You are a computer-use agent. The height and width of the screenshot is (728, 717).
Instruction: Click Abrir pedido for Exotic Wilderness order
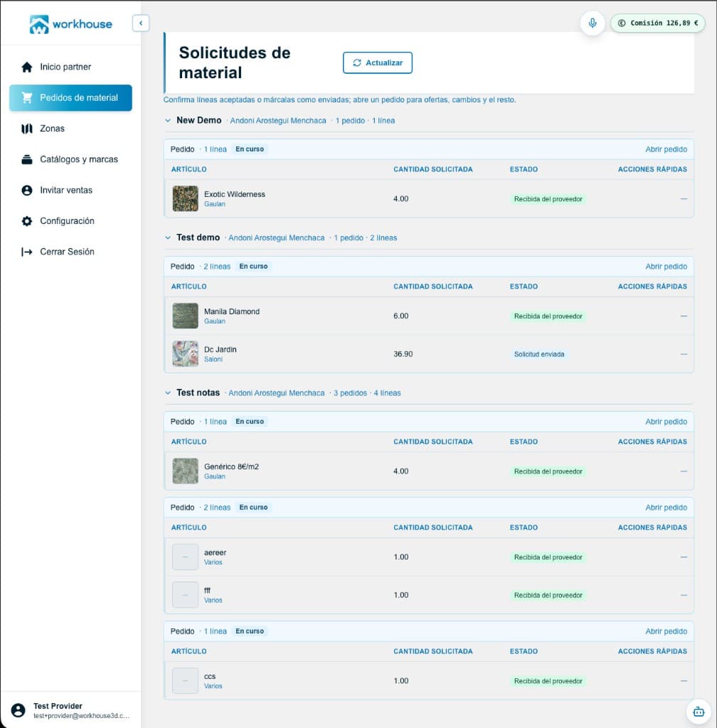pos(666,149)
